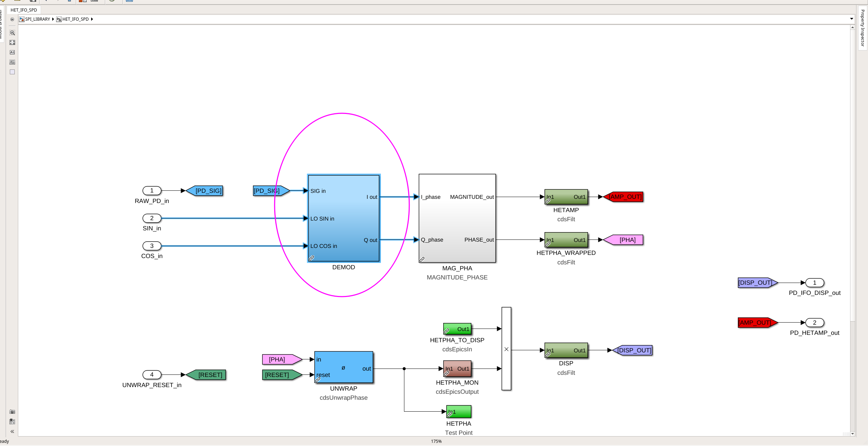Select the [DISP_OUT] From tag by output
Image resolution: width=868 pixels, height=446 pixels.
(758, 283)
